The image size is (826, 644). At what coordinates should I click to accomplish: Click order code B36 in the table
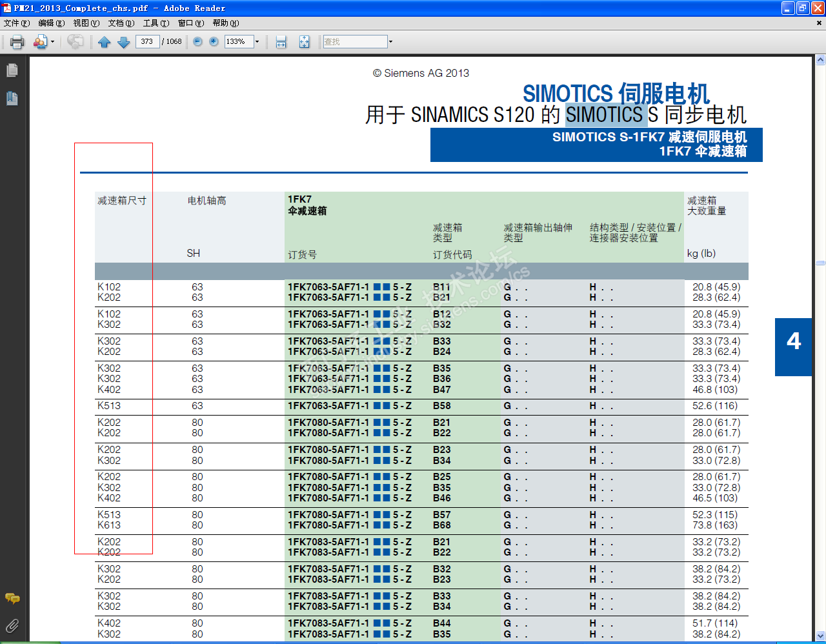(x=442, y=379)
